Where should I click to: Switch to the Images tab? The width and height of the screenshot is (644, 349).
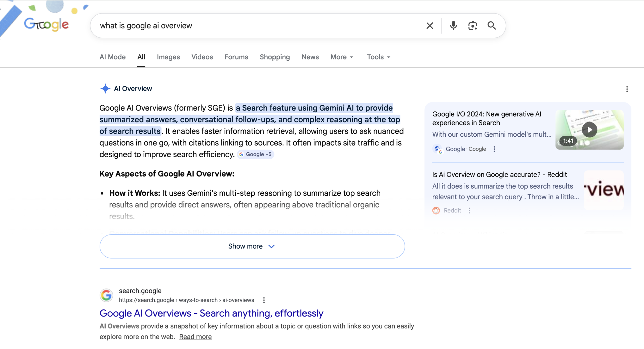168,57
